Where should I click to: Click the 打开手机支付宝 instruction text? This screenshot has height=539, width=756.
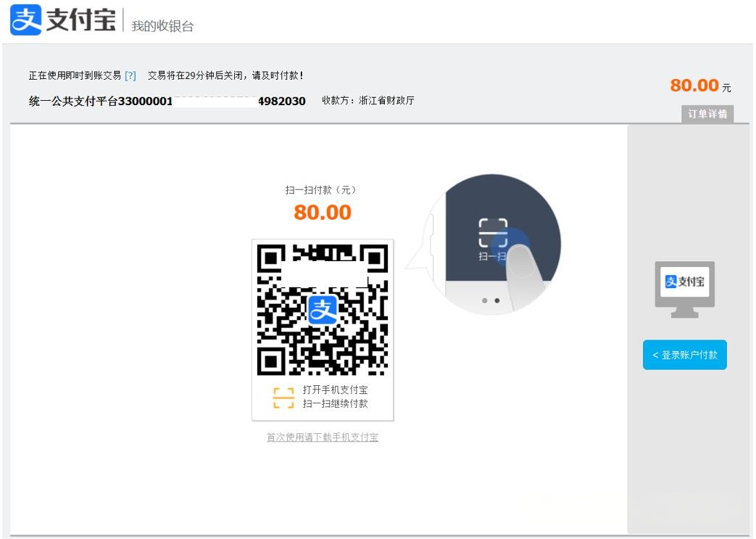pos(335,390)
